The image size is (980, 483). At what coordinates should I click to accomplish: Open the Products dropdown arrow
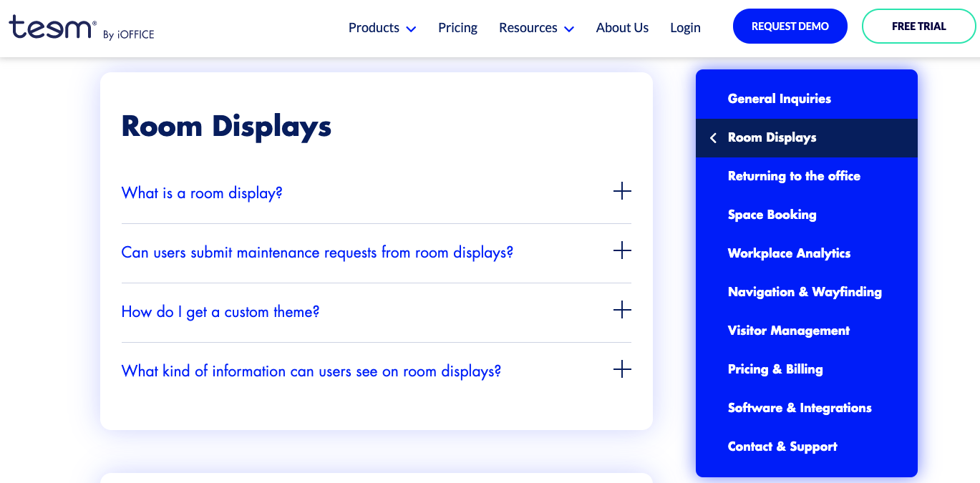(411, 29)
